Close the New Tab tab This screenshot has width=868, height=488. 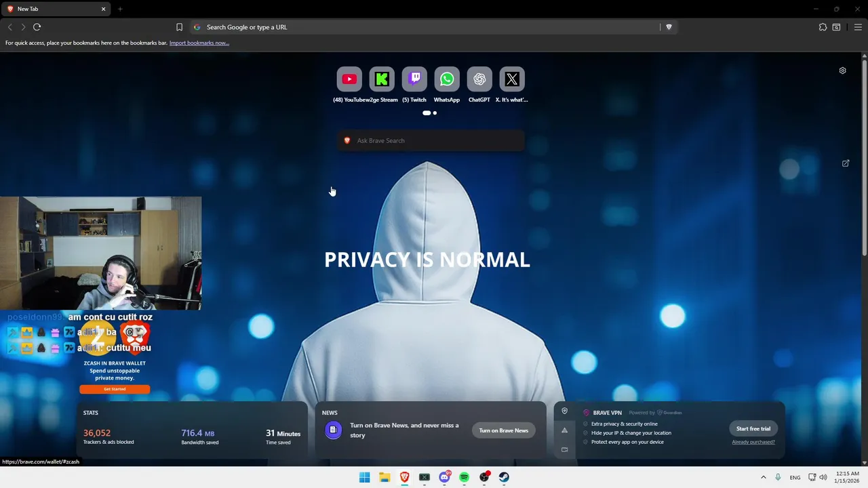coord(103,9)
